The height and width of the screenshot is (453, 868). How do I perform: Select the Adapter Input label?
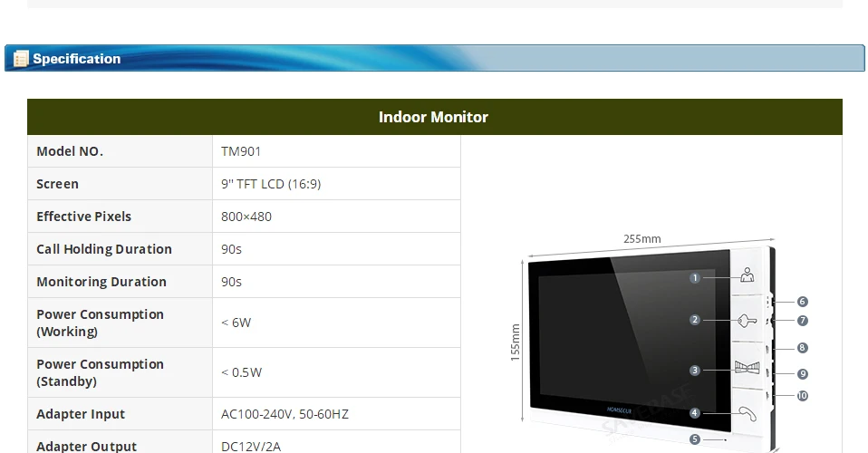click(x=81, y=414)
